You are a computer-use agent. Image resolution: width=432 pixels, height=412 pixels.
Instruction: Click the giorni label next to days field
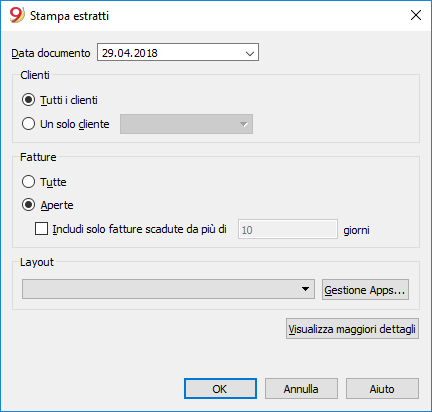(x=356, y=230)
